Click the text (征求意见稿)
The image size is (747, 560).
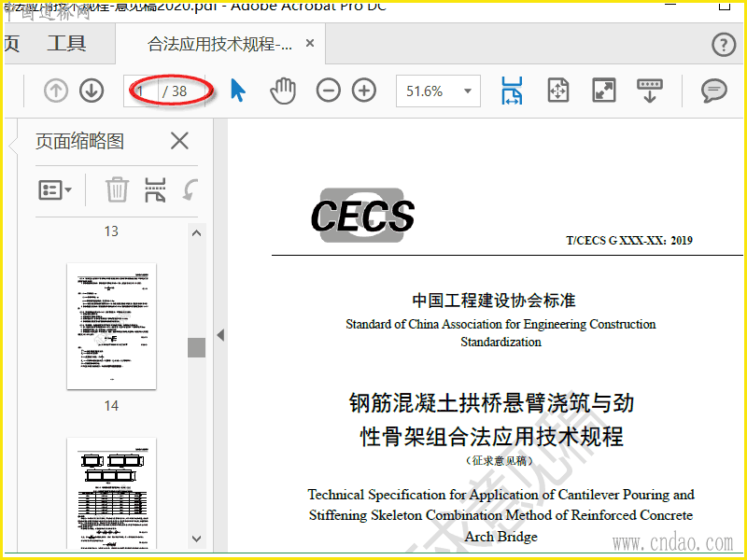click(x=500, y=461)
